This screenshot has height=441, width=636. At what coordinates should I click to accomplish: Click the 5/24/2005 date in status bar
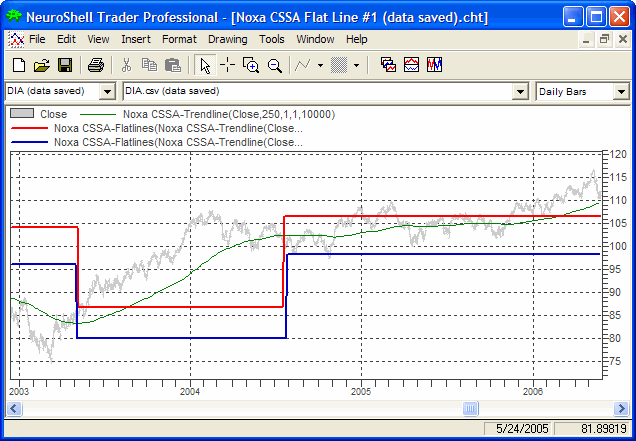522,428
